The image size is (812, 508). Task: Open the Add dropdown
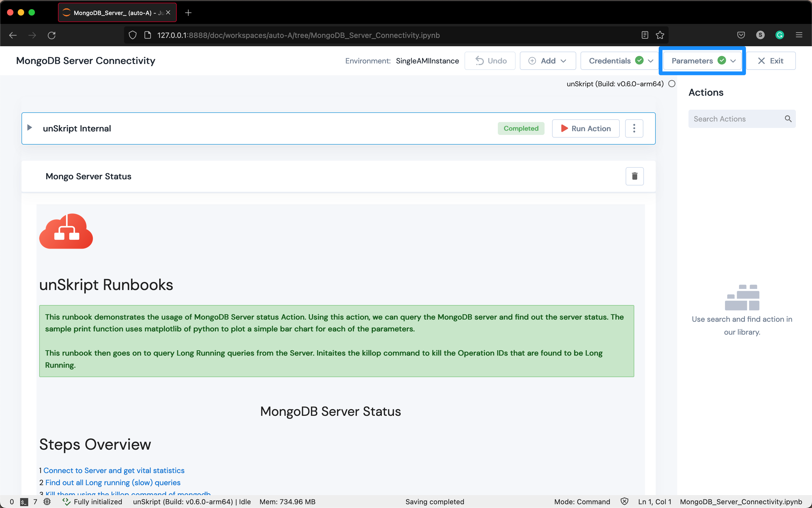point(548,61)
